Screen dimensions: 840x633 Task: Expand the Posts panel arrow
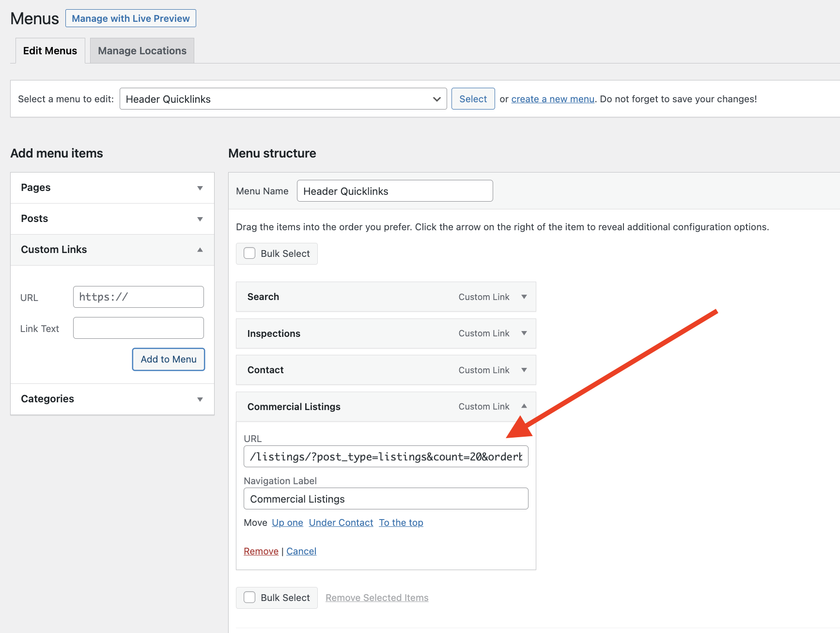(x=200, y=219)
